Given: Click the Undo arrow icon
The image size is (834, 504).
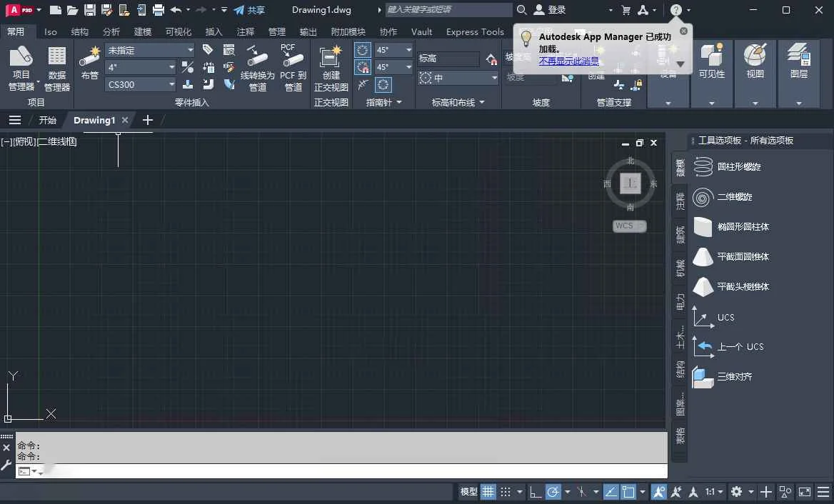Looking at the screenshot, I should (x=176, y=9).
